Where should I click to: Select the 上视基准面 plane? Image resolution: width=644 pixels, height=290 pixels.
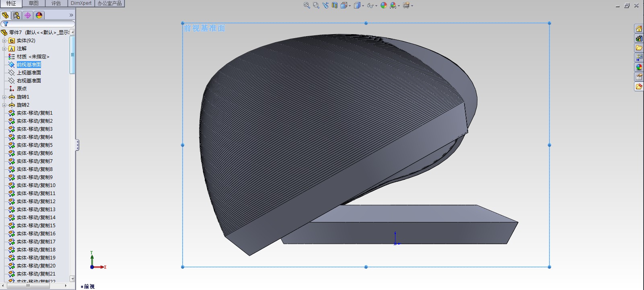[x=29, y=73]
